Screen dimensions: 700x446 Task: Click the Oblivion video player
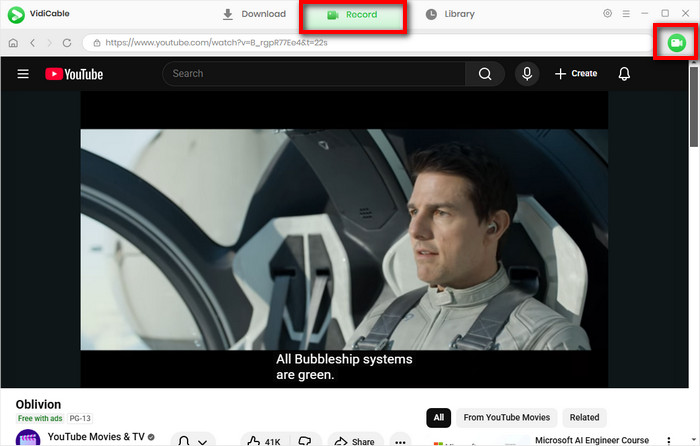tap(344, 239)
